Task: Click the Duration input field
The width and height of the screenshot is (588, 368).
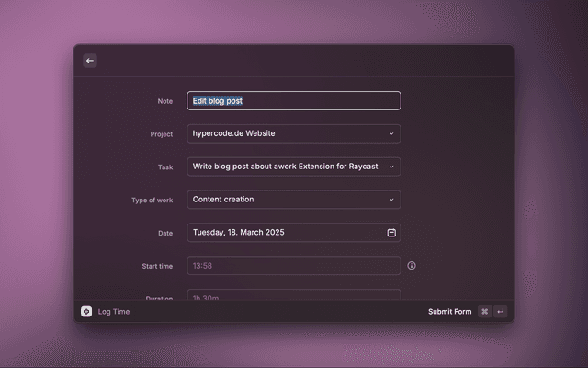Action: tap(293, 296)
